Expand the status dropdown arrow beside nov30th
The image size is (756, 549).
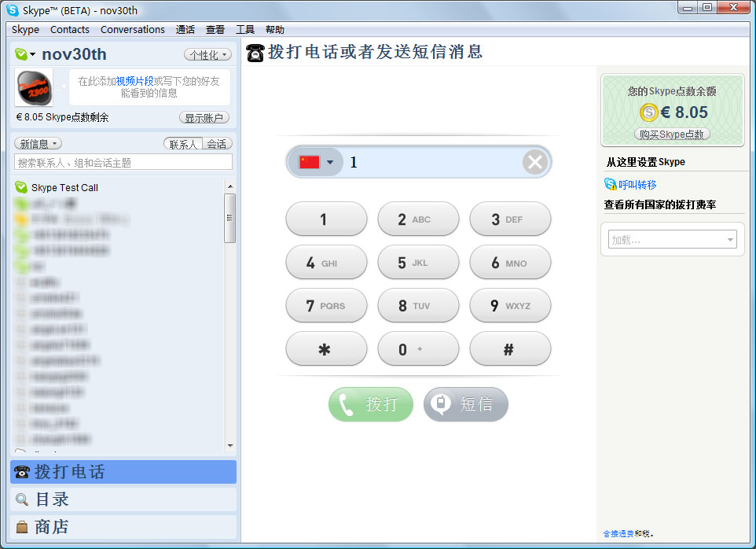click(x=32, y=54)
